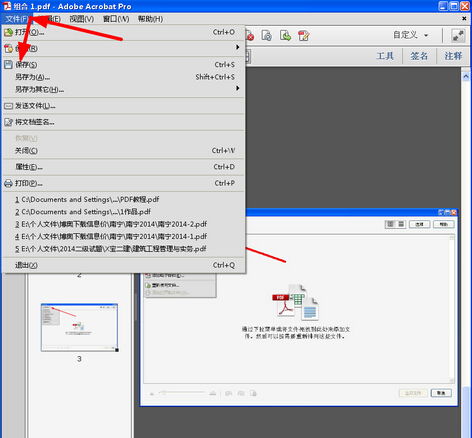This screenshot has width=472, height=438.
Task: Click toolbar page icon with red X
Action: point(249,36)
